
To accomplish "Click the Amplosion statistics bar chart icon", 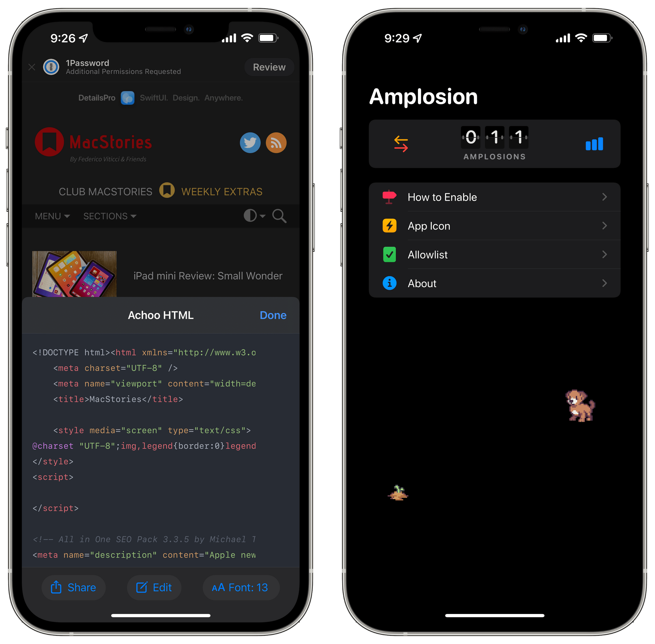I will (x=594, y=143).
